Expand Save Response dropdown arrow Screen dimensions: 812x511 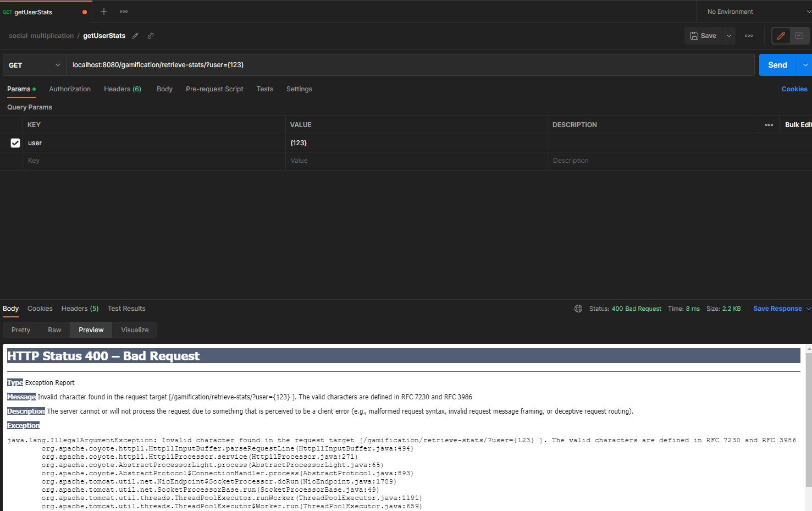click(x=808, y=309)
